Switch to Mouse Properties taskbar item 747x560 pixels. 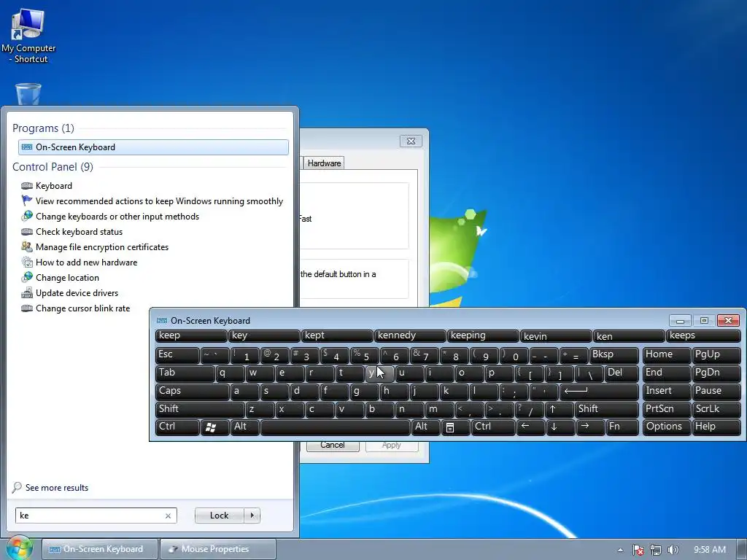click(x=217, y=549)
